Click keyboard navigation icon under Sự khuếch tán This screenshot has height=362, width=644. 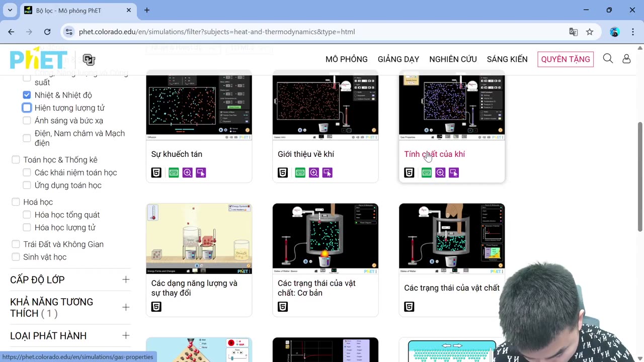pyautogui.click(x=174, y=172)
